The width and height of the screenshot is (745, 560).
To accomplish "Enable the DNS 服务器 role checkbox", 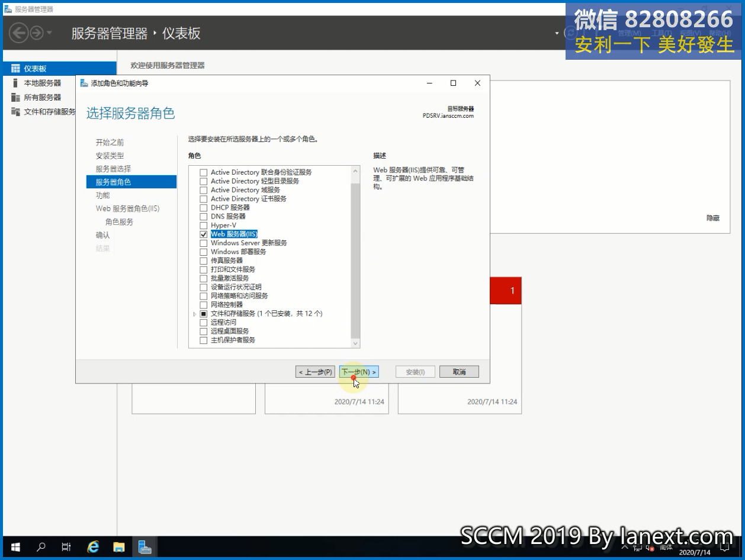I will click(204, 217).
